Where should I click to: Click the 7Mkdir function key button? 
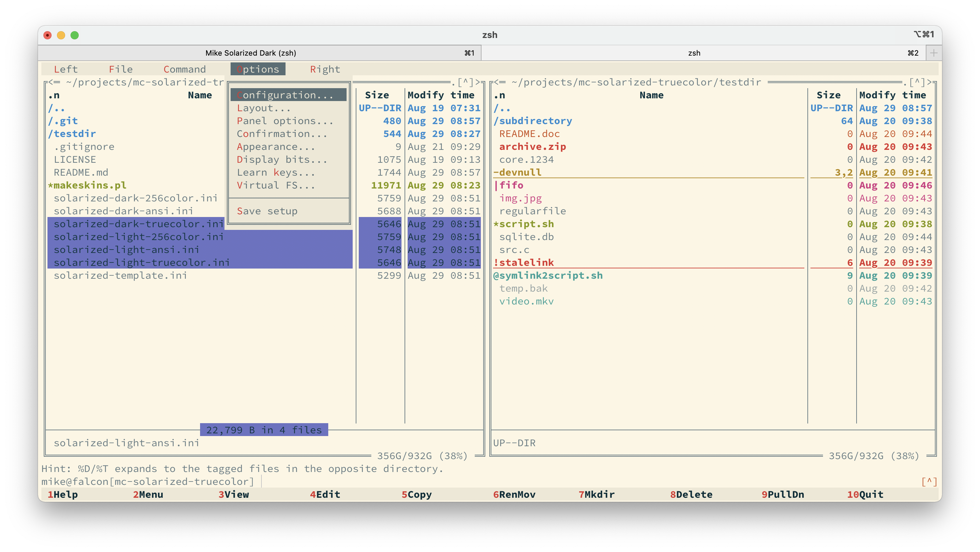(596, 495)
